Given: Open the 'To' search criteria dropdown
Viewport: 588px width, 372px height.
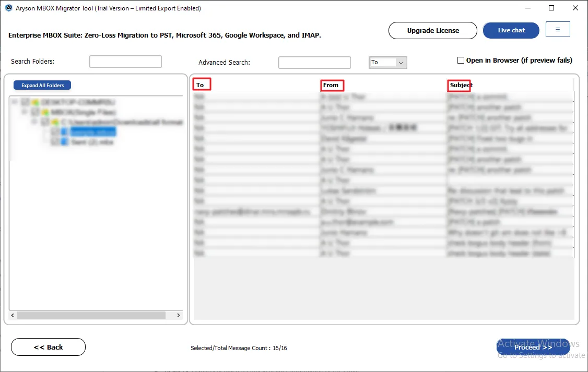Looking at the screenshot, I should click(388, 63).
